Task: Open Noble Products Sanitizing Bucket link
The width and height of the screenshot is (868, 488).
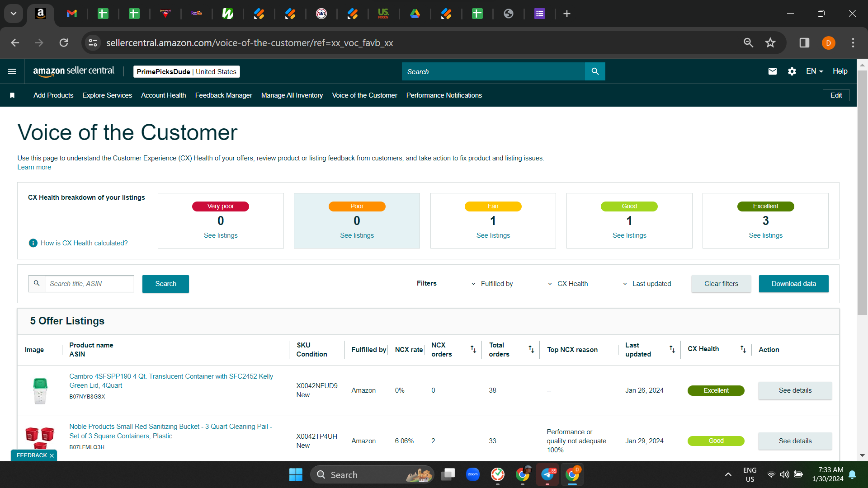Action: [x=171, y=431]
